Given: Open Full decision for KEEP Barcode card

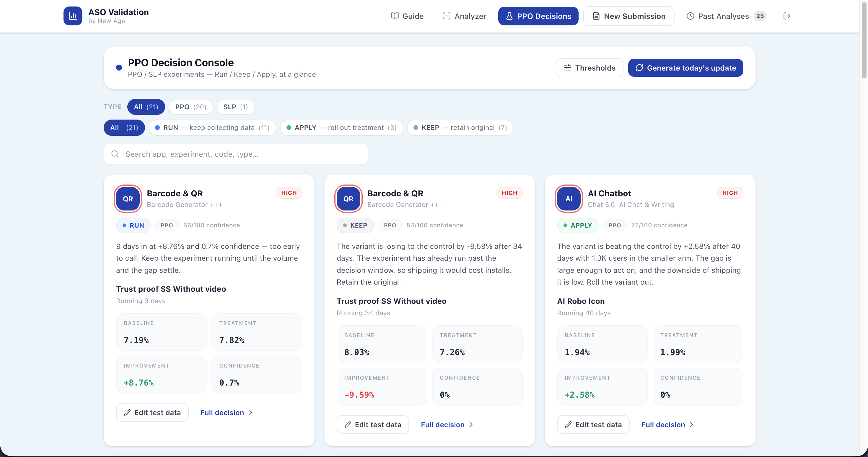Looking at the screenshot, I should coord(447,424).
